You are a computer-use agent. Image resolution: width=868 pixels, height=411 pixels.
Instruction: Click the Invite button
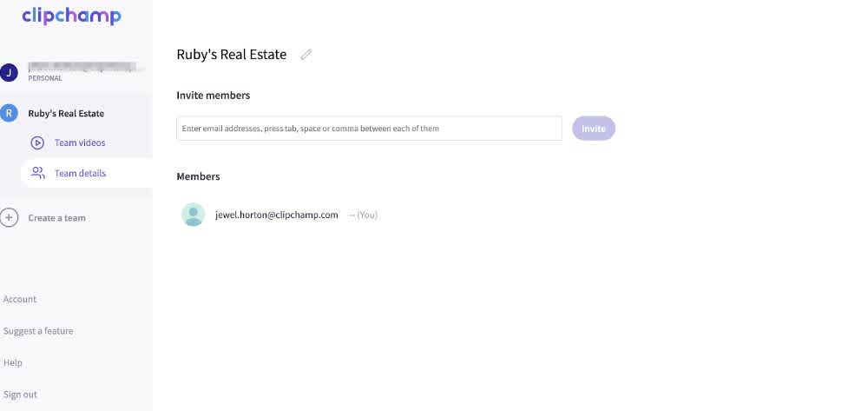[594, 129]
